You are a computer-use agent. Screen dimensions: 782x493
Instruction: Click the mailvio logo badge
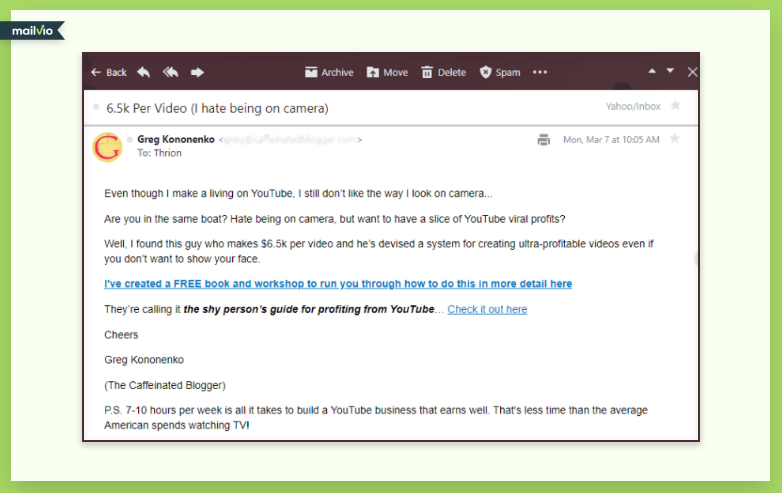pos(32,31)
